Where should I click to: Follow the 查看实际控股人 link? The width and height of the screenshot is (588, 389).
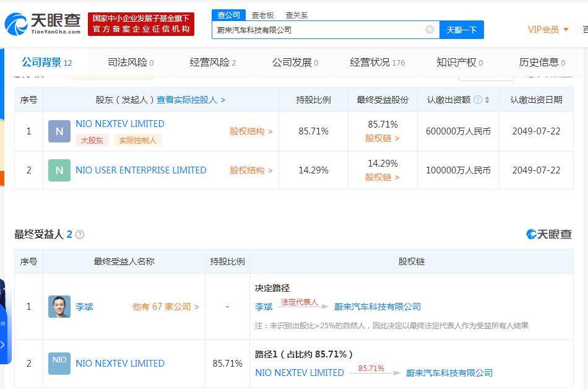191,100
